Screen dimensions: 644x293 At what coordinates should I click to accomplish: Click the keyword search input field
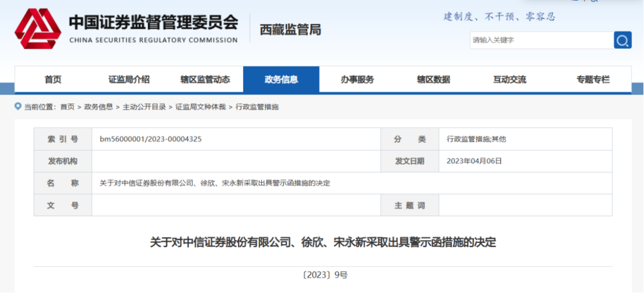tap(541, 40)
